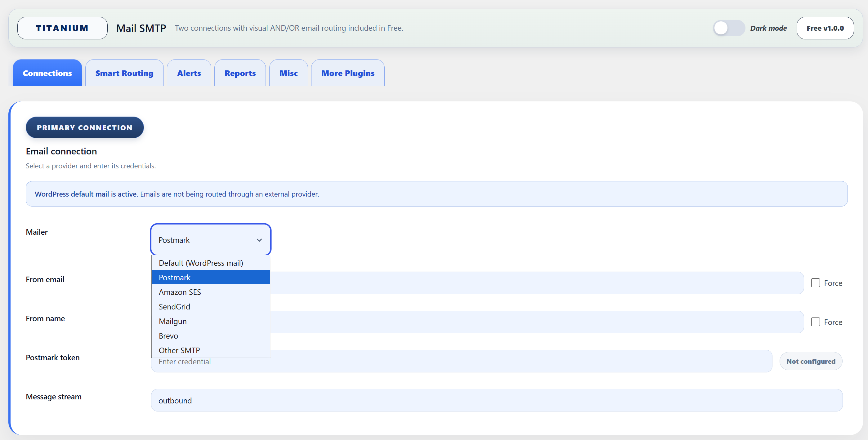Switch to the Smart Routing tab
The width and height of the screenshot is (868, 440).
pyautogui.click(x=124, y=73)
